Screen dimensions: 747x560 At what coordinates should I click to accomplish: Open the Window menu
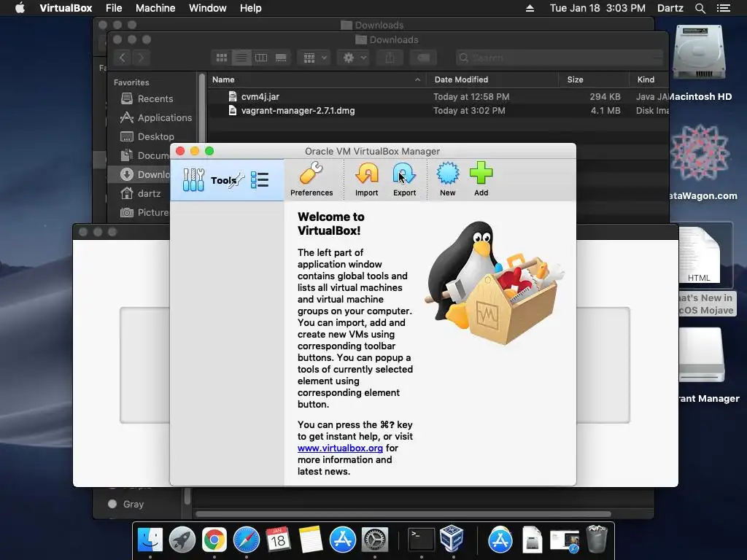[208, 8]
